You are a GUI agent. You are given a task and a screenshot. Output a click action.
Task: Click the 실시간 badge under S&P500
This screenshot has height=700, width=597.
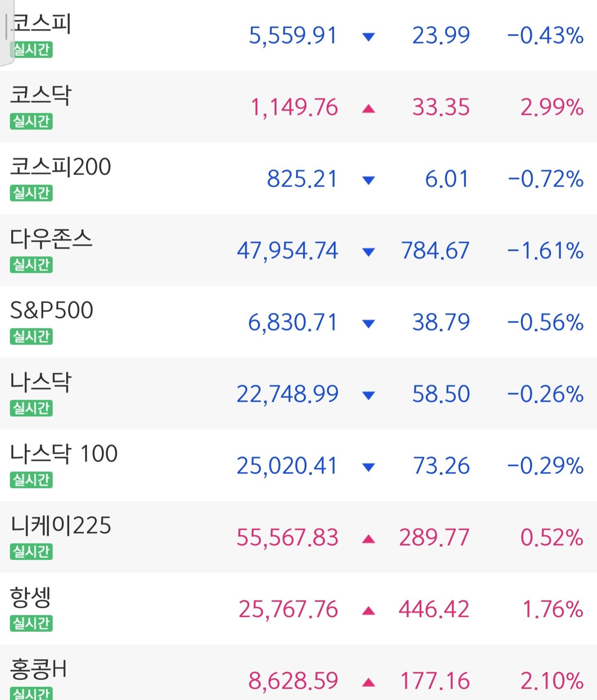(x=32, y=336)
